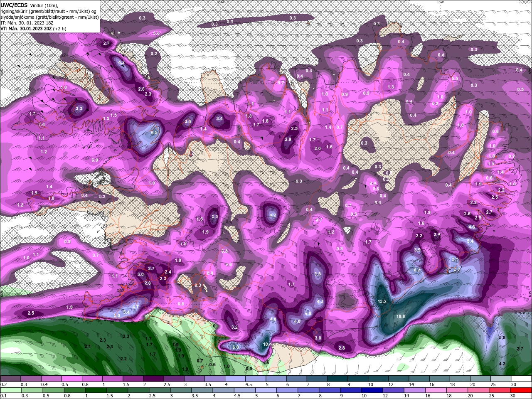Pick rain scale swatch between 0.1 and 0.3
Viewport: 532px width, 399px height.
pos(11,390)
